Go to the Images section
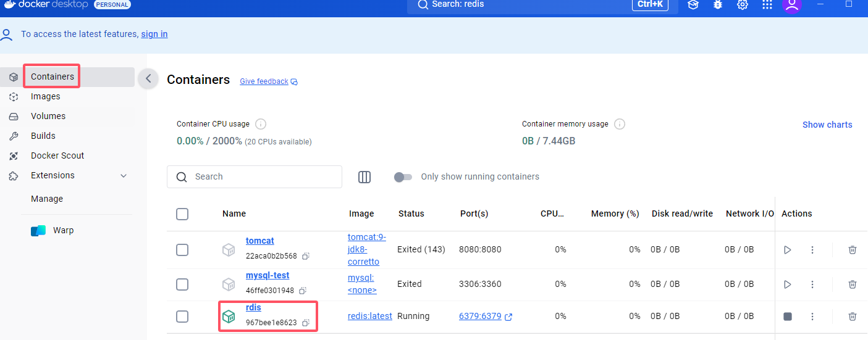Viewport: 868px width, 340px height. pos(67,97)
